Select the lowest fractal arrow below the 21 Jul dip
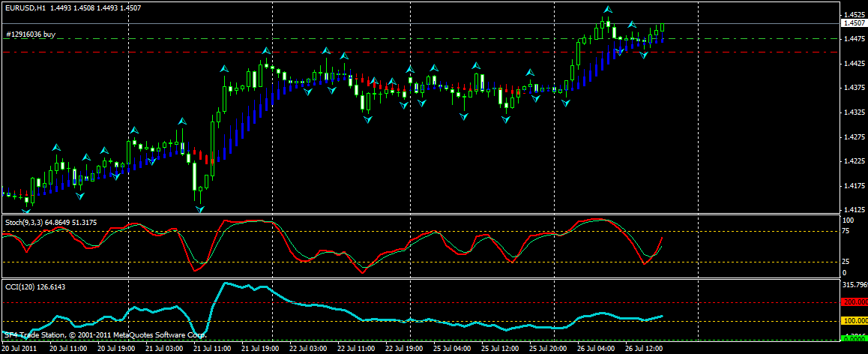The height and width of the screenshot is (354, 868). click(199, 208)
